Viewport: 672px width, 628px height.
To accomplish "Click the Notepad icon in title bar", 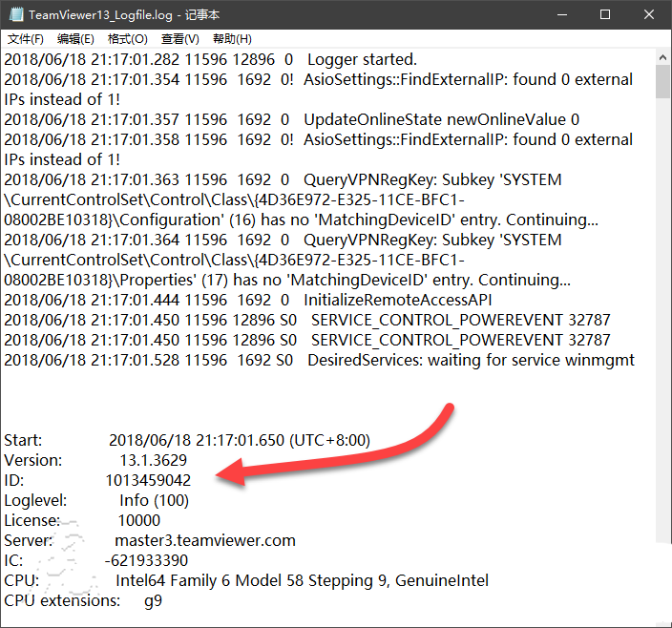I will coord(16,14).
